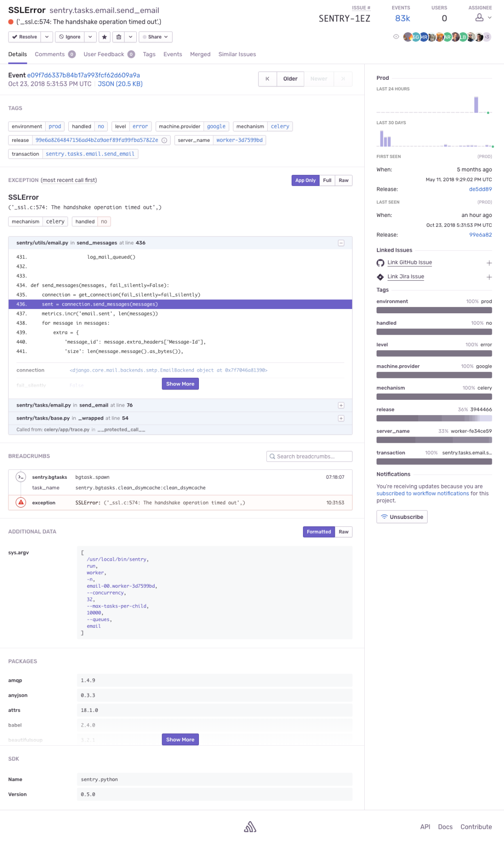The image size is (504, 844).
Task: Open the Similar Issues tab
Action: [237, 54]
